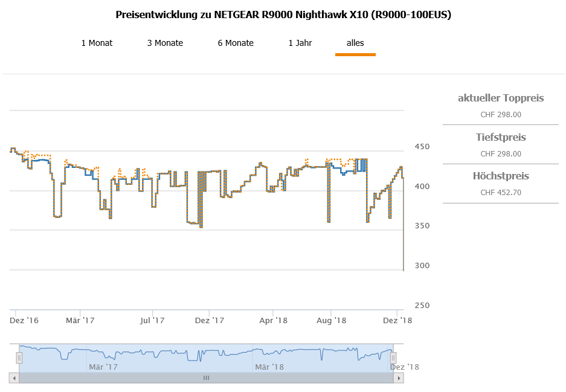Viewport: 566px width, 392px height.
Task: Click the horizontal scrollbar thumb grip
Action: [x=206, y=378]
